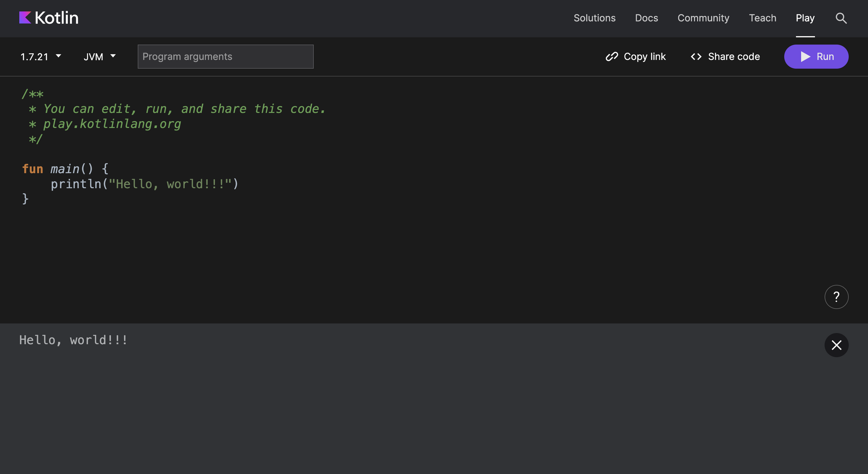868x474 pixels.
Task: Click the angle brackets share icon
Action: [696, 57]
